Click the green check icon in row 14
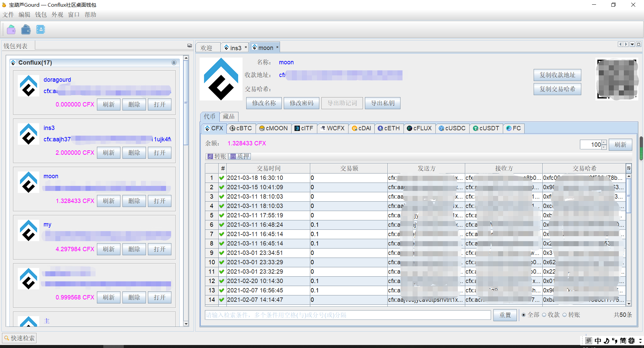 click(221, 300)
